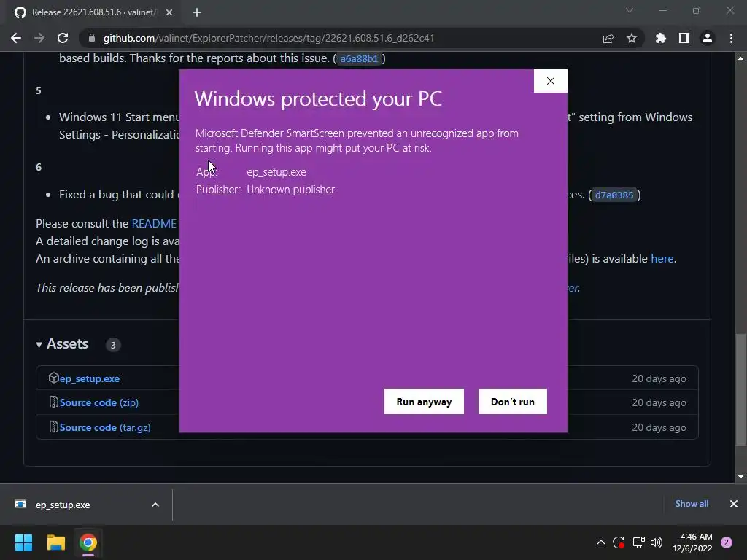Close the Windows protected your PC dialog
This screenshot has height=560, width=747.
click(x=551, y=81)
